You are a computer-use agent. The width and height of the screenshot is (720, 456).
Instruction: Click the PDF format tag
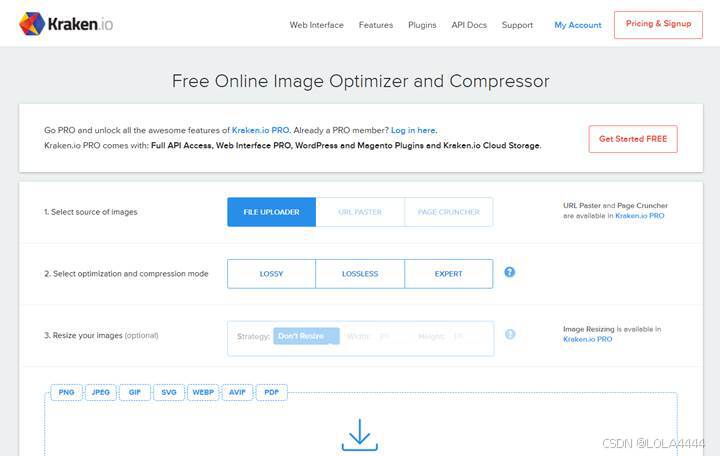point(271,393)
